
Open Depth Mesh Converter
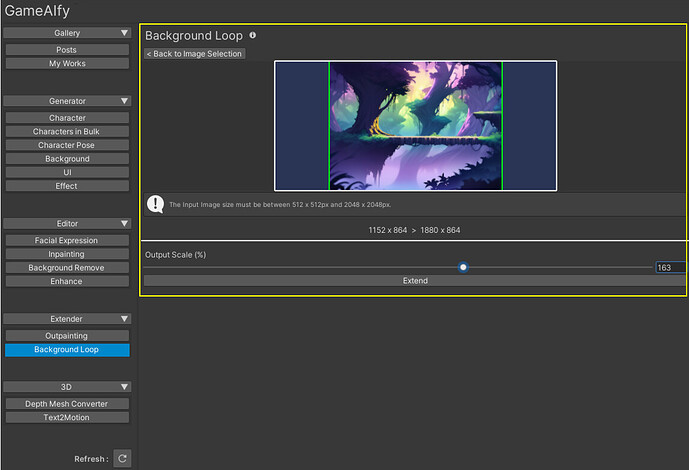(x=67, y=404)
